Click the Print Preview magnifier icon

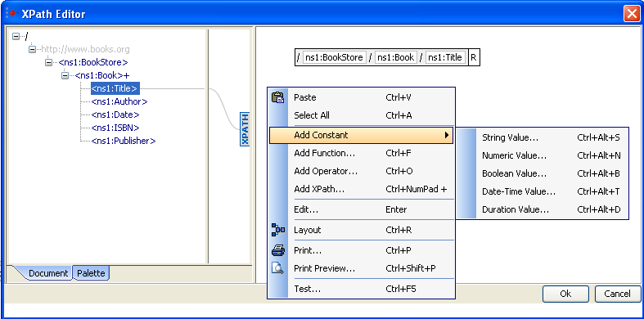tap(278, 268)
